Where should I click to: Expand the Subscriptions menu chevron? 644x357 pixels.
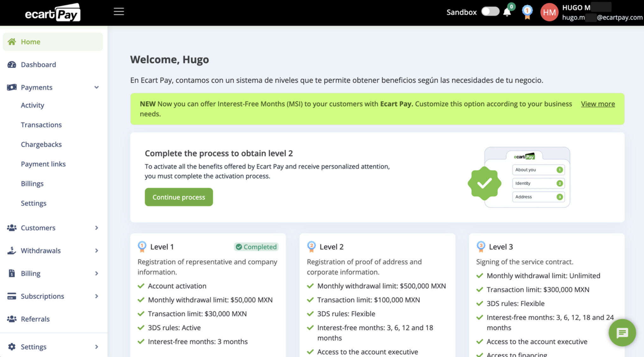(96, 296)
